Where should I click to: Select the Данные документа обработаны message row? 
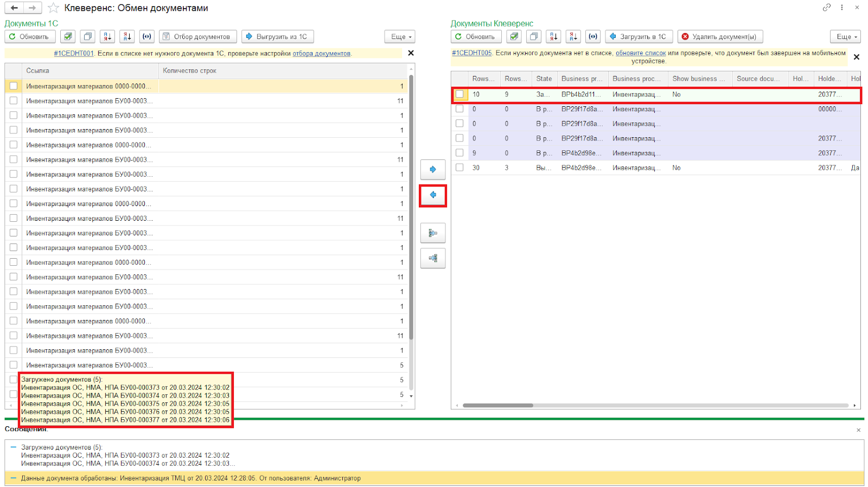click(x=434, y=478)
